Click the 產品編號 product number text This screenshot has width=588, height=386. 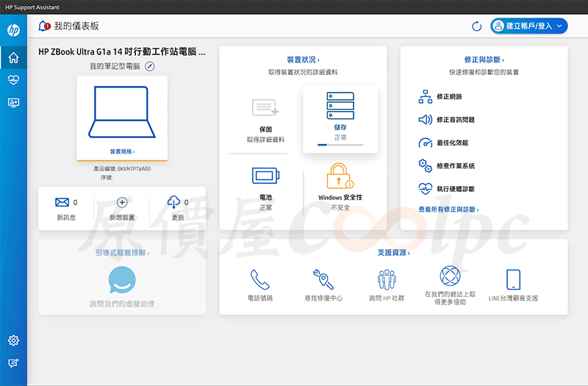point(122,169)
